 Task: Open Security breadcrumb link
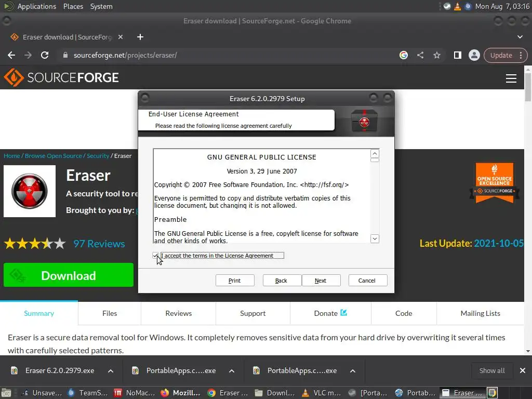click(98, 156)
